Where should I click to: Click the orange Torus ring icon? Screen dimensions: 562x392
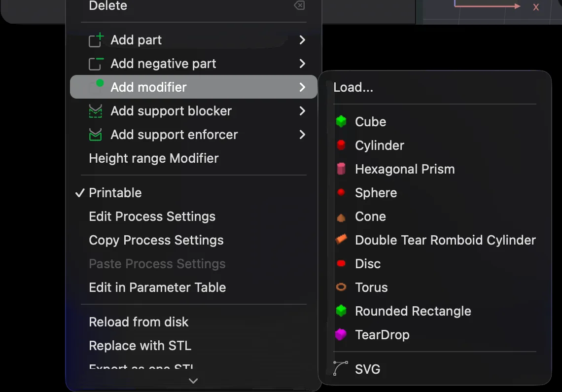pos(341,287)
